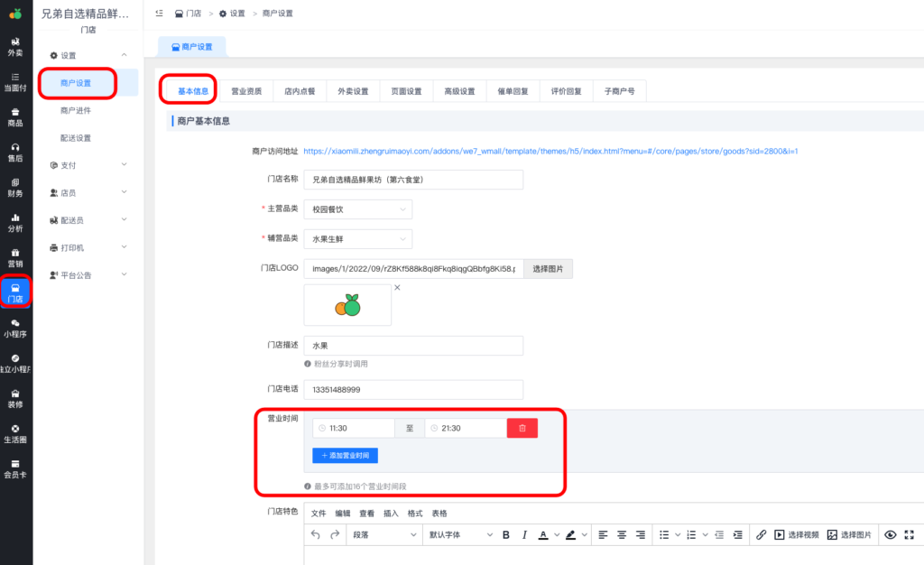
Task: Delete the 11:30-21:30 business hours row
Action: tap(522, 428)
